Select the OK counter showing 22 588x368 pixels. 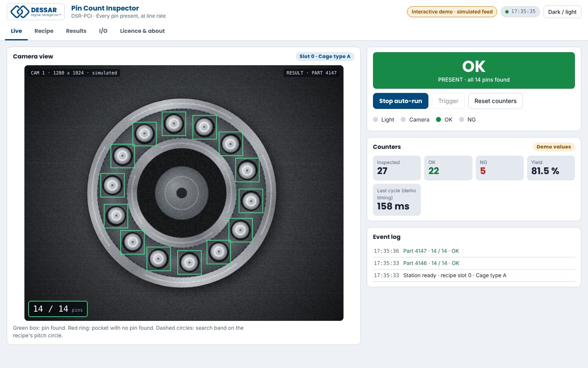448,168
